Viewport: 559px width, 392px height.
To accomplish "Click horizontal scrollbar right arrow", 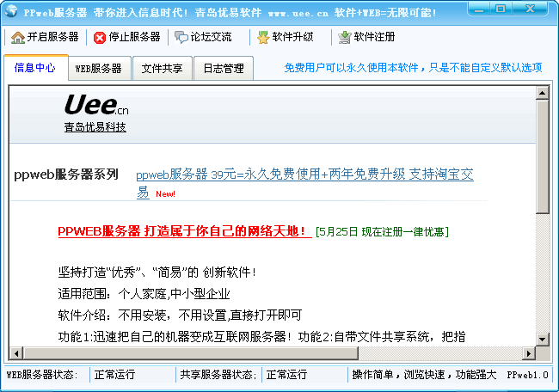I will 529,353.
